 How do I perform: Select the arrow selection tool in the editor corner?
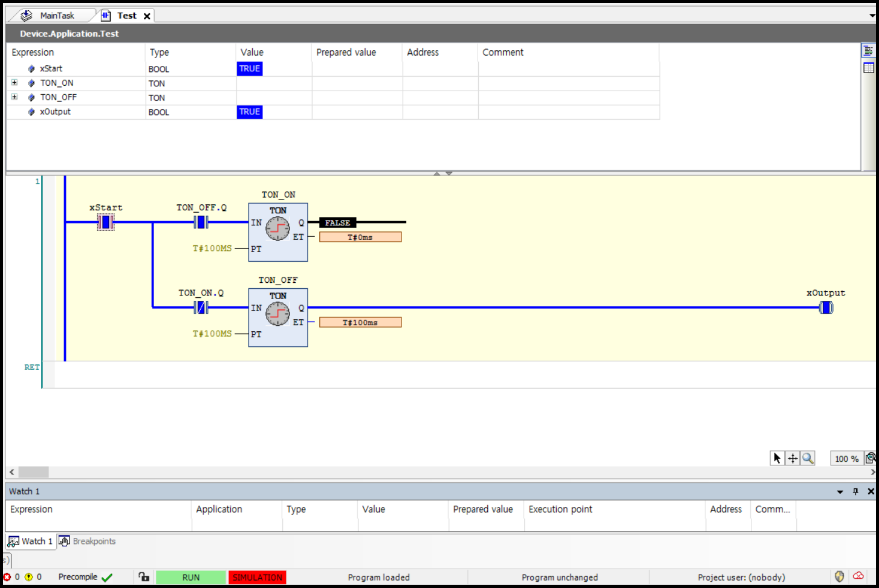click(777, 458)
